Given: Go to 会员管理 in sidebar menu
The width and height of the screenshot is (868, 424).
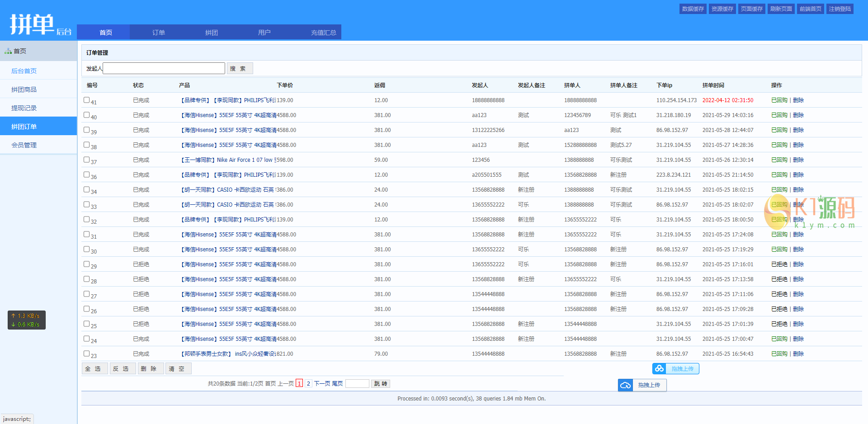Looking at the screenshot, I should (24, 145).
